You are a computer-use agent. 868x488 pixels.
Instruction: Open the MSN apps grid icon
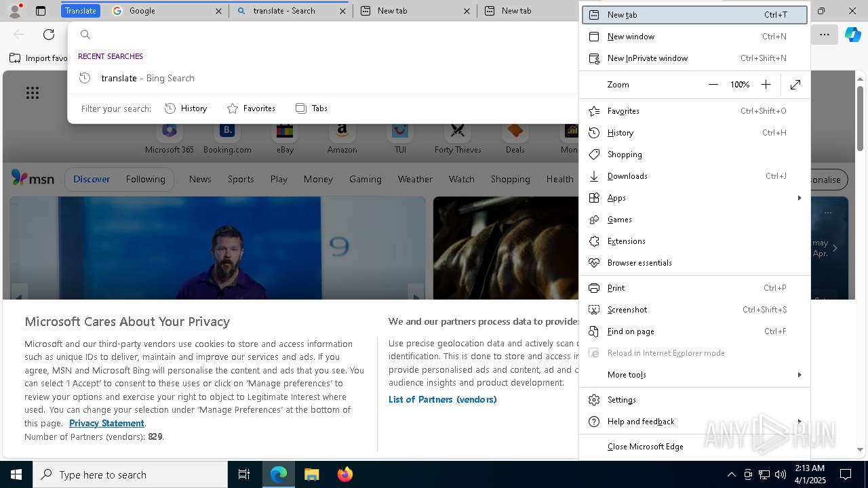[x=33, y=93]
